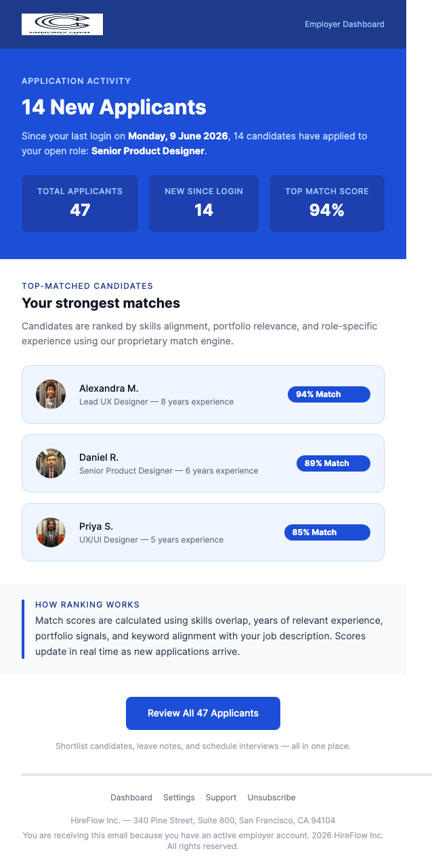Select Daniel R.'s candidate card

(x=203, y=463)
